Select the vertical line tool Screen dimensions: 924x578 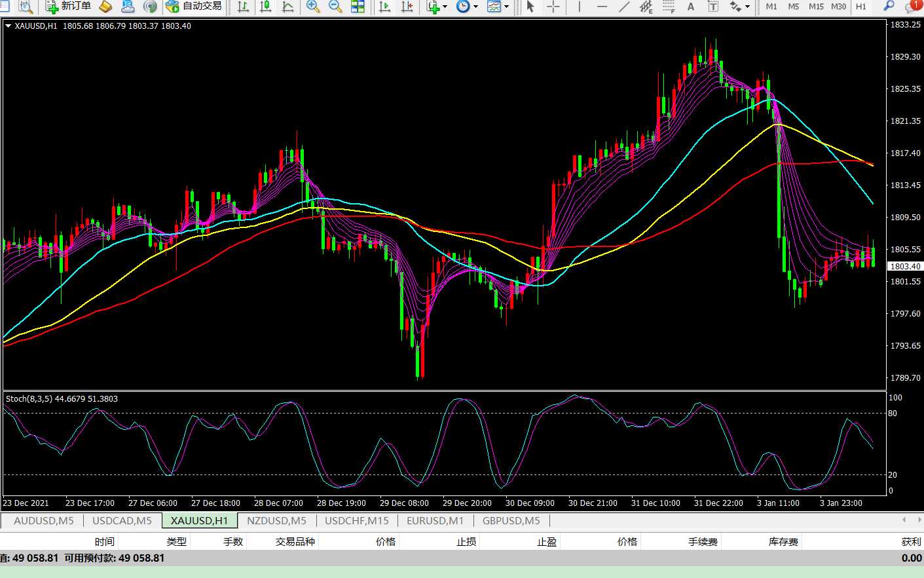point(580,7)
